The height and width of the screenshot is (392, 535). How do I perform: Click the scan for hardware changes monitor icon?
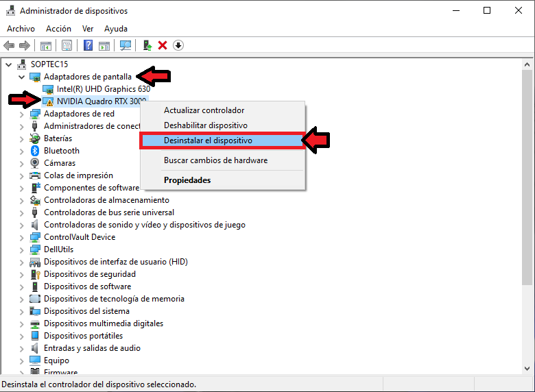pyautogui.click(x=126, y=45)
